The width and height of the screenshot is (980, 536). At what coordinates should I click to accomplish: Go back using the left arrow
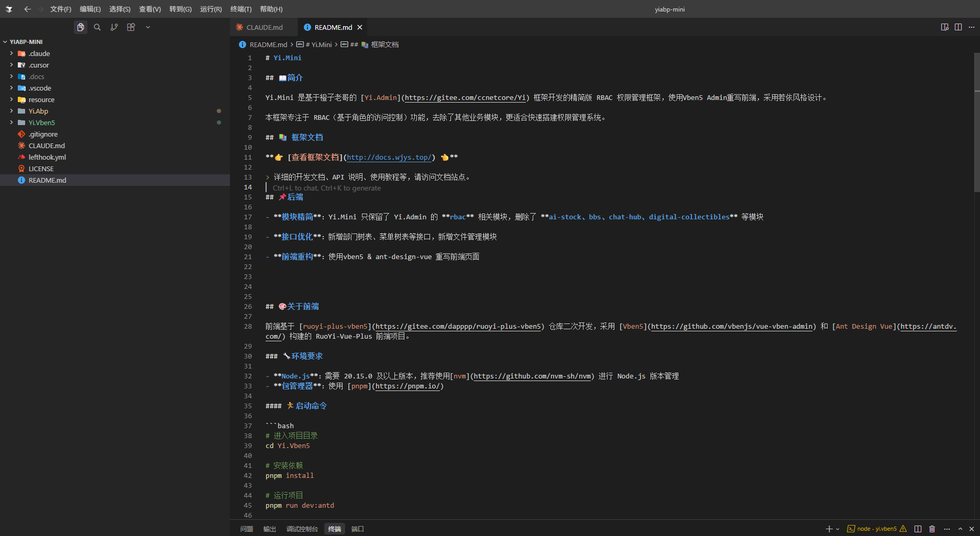point(28,9)
